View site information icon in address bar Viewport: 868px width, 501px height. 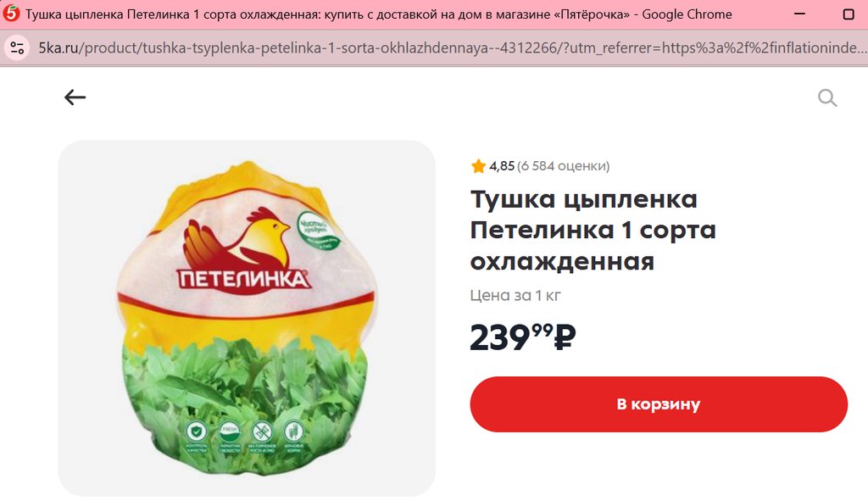coord(17,48)
